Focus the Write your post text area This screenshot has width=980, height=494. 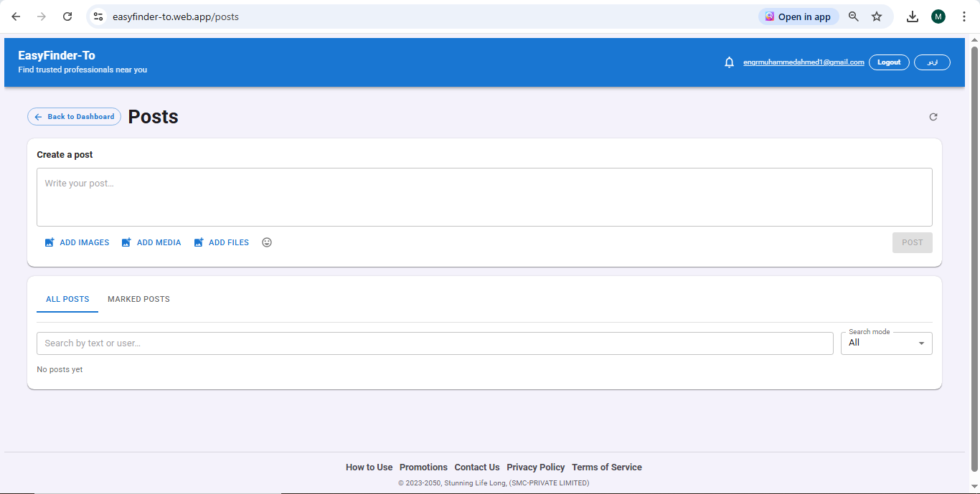coord(484,197)
